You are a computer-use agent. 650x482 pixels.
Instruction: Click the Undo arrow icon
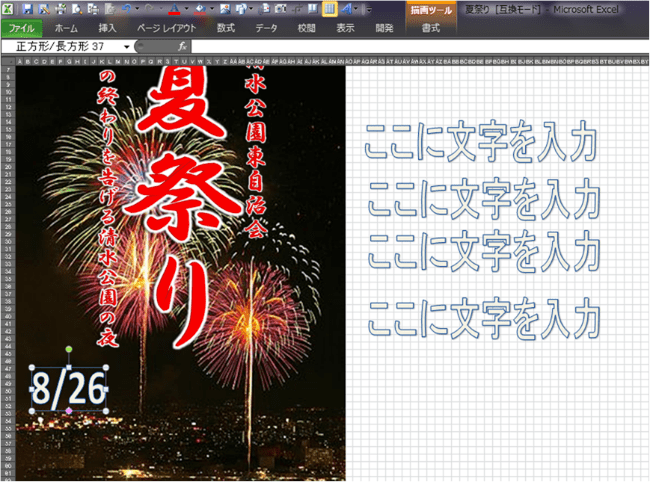[x=126, y=9]
